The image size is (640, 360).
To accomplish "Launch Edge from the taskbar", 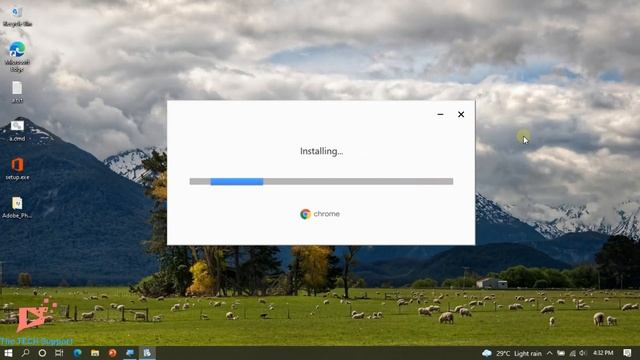I will [x=77, y=353].
